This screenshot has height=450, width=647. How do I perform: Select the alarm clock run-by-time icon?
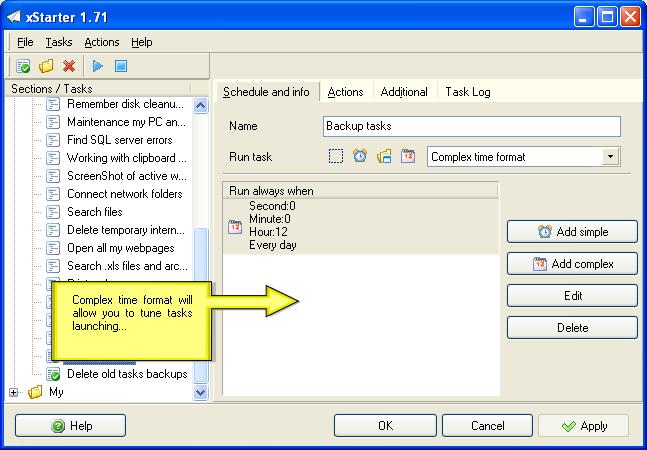[x=360, y=156]
